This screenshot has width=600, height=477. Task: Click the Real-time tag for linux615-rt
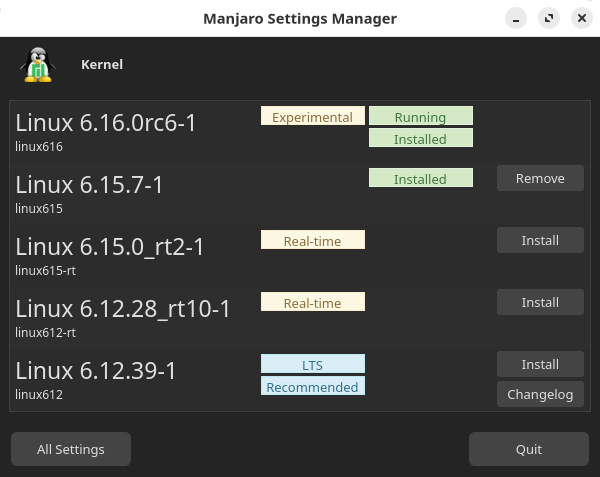coord(313,240)
